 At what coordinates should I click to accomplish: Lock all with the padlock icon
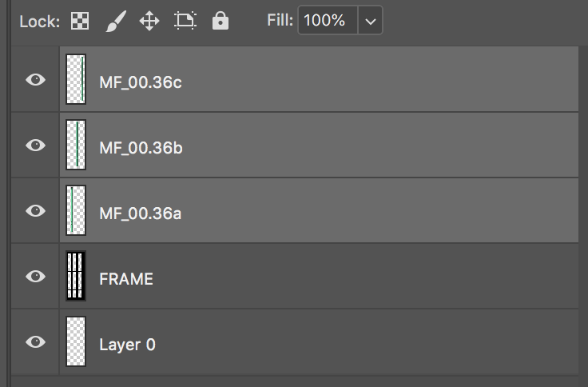[x=220, y=21]
